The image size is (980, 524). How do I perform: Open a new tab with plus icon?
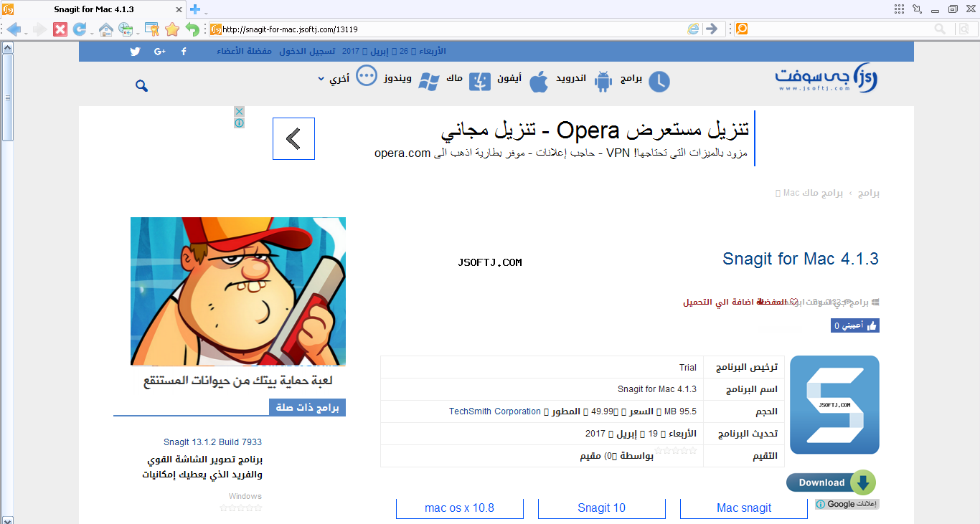click(x=194, y=9)
